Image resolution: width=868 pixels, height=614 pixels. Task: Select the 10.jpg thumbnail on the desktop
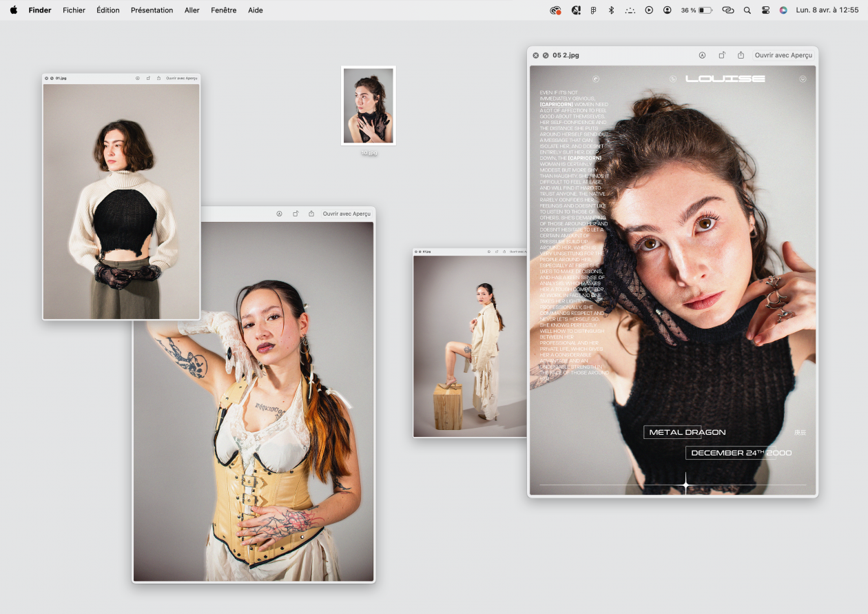click(x=369, y=105)
